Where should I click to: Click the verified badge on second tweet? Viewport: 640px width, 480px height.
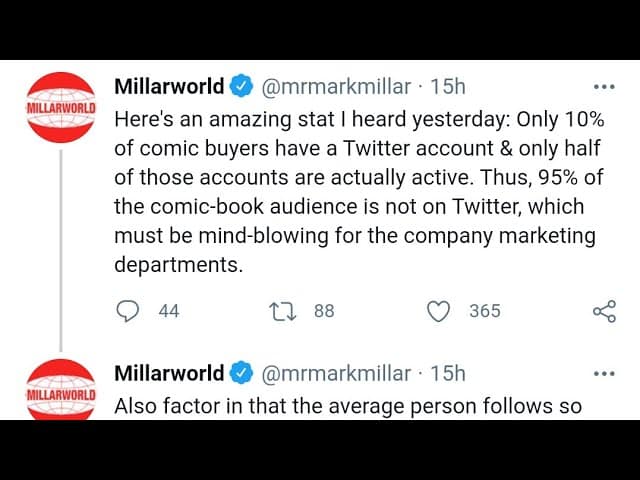pos(242,374)
